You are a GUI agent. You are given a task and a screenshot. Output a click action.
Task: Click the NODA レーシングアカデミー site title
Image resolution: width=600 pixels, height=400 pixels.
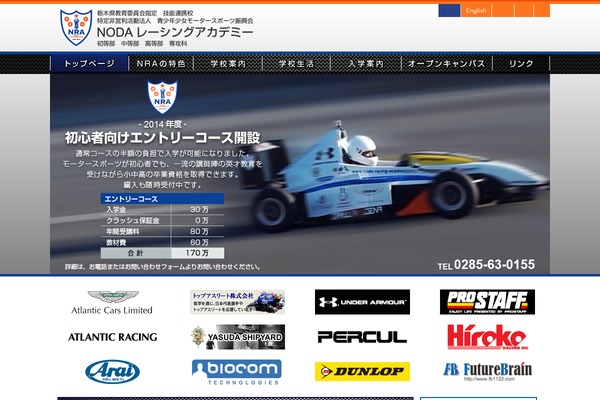pos(175,33)
